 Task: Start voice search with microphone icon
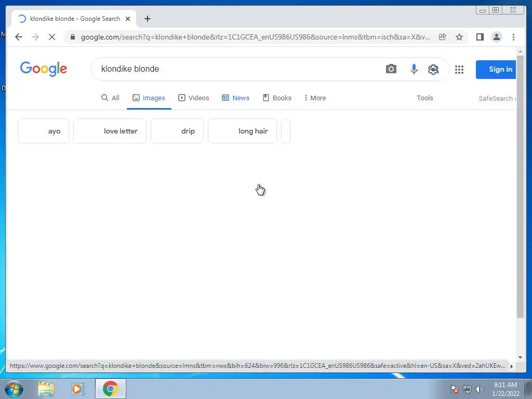[x=414, y=69]
